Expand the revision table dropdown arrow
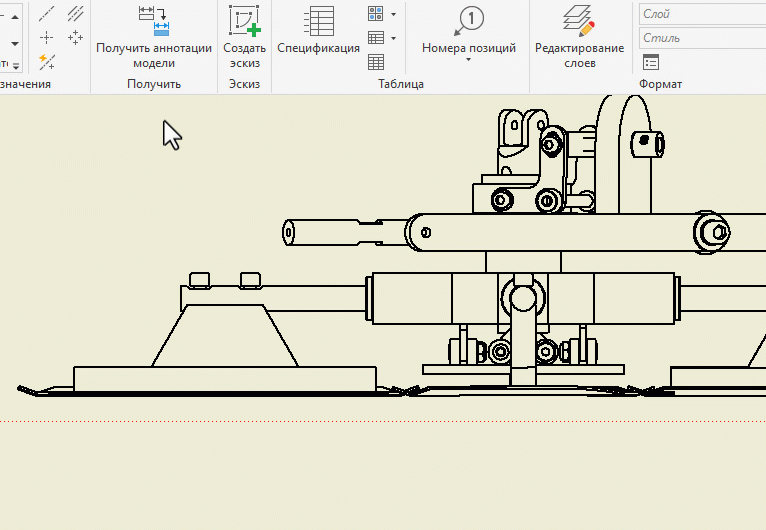The width and height of the screenshot is (766, 530). tap(393, 39)
